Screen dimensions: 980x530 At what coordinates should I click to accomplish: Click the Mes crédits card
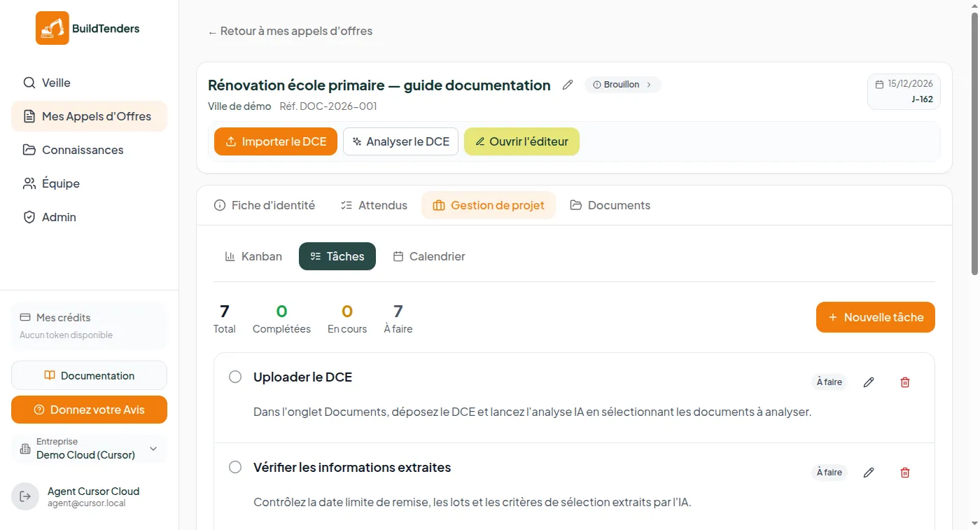(89, 326)
